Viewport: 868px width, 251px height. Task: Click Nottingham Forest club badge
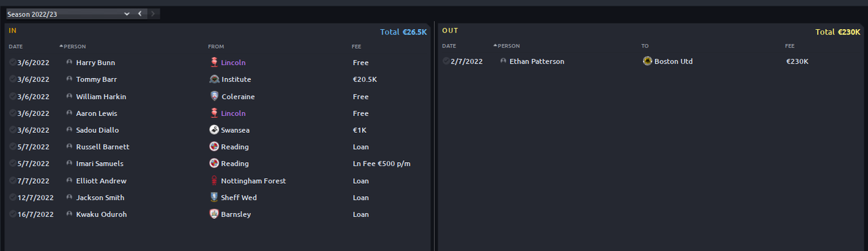point(214,180)
